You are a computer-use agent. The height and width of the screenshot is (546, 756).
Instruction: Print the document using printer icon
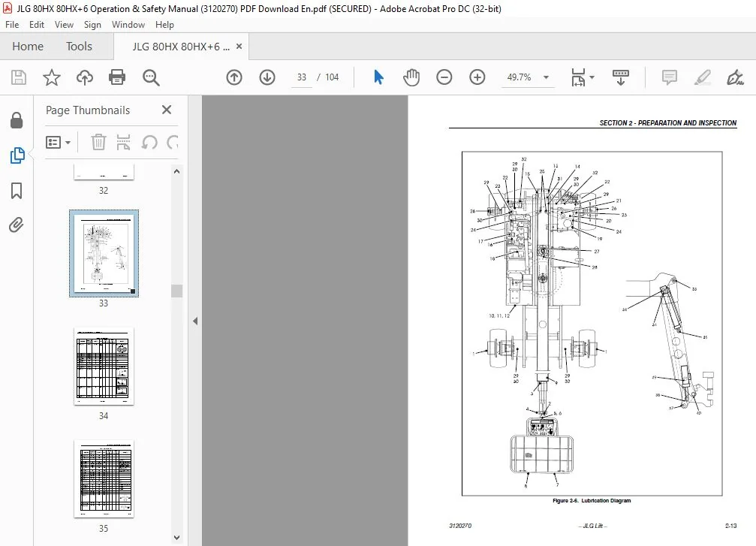point(117,77)
